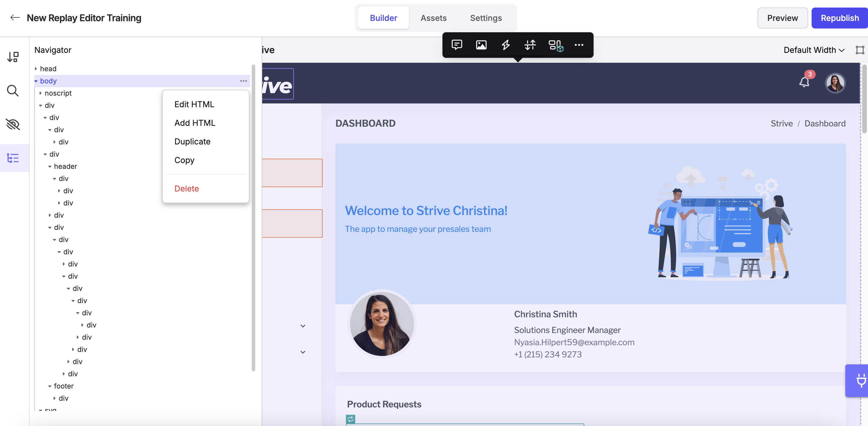Choose Delete from context menu
Screen dimensions: 868x426
pos(186,188)
